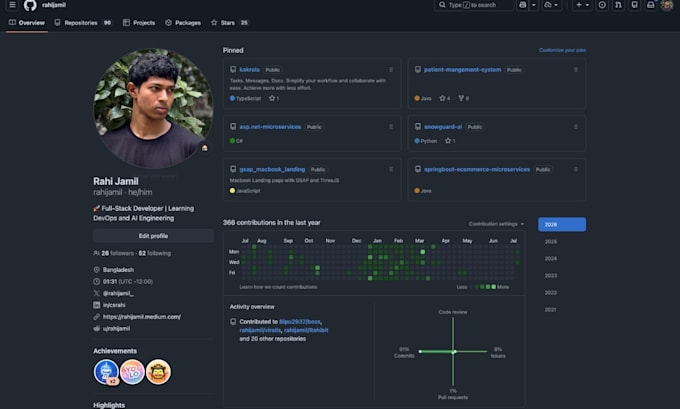Open Learn how we count contributions link
680x409 pixels.
click(x=278, y=287)
